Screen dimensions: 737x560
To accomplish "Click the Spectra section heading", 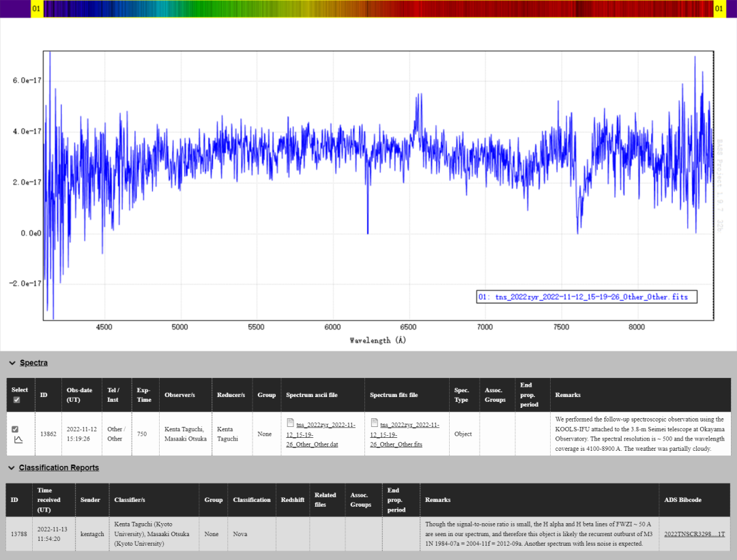I will [33, 363].
